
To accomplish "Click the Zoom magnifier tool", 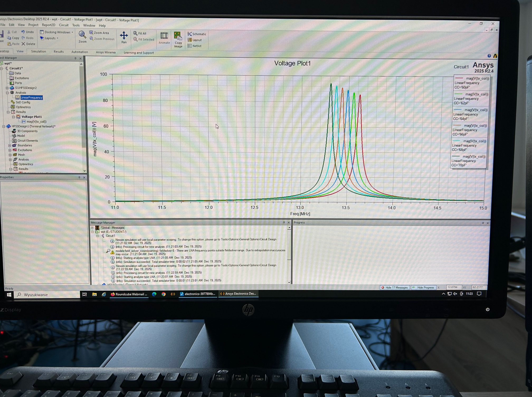I will [x=82, y=35].
